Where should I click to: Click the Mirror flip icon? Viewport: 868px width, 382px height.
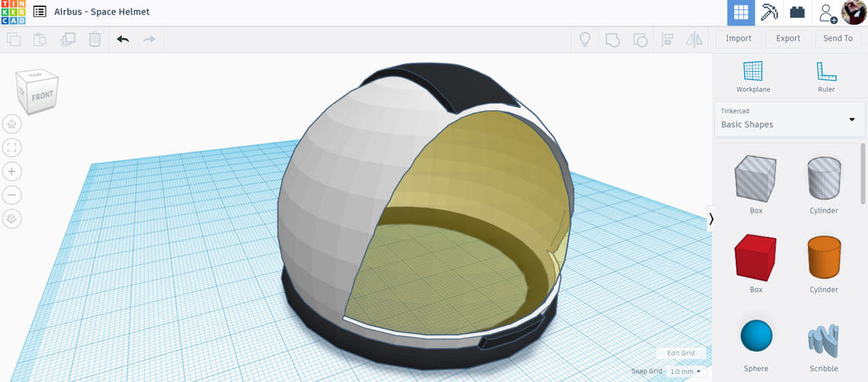(x=693, y=39)
